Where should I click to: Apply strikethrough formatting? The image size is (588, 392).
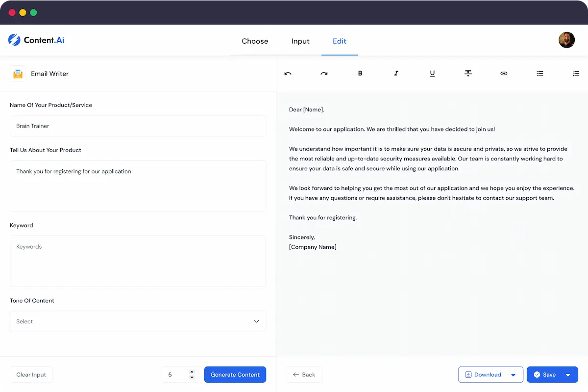point(468,74)
